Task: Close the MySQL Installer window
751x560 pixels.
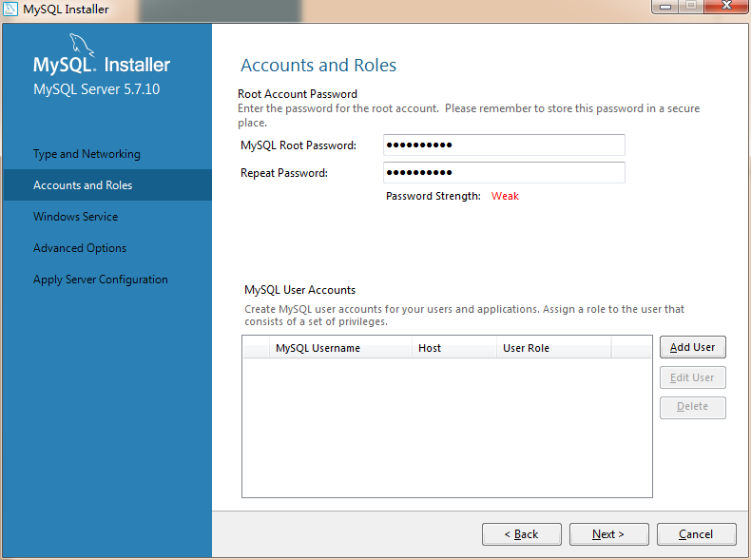Action: pyautogui.click(x=725, y=7)
